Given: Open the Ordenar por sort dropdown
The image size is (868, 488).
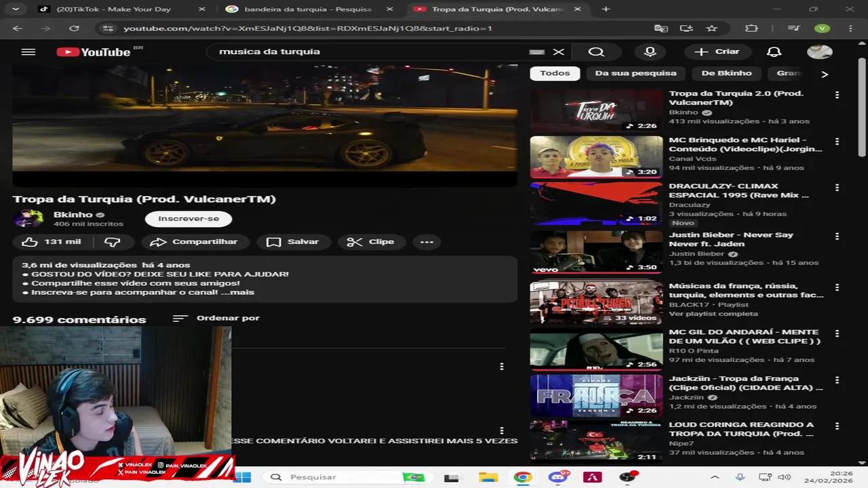Looking at the screenshot, I should (216, 318).
